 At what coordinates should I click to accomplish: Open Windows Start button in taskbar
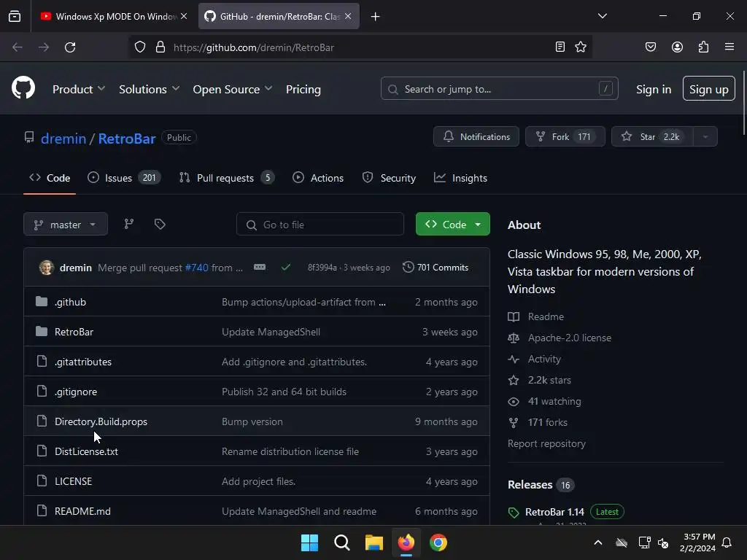pos(309,542)
